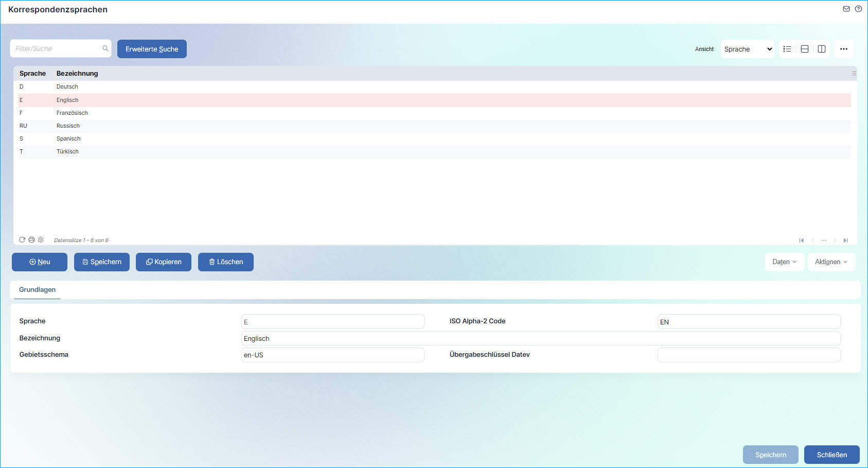
Task: Select the horizontal split view icon
Action: click(x=805, y=49)
